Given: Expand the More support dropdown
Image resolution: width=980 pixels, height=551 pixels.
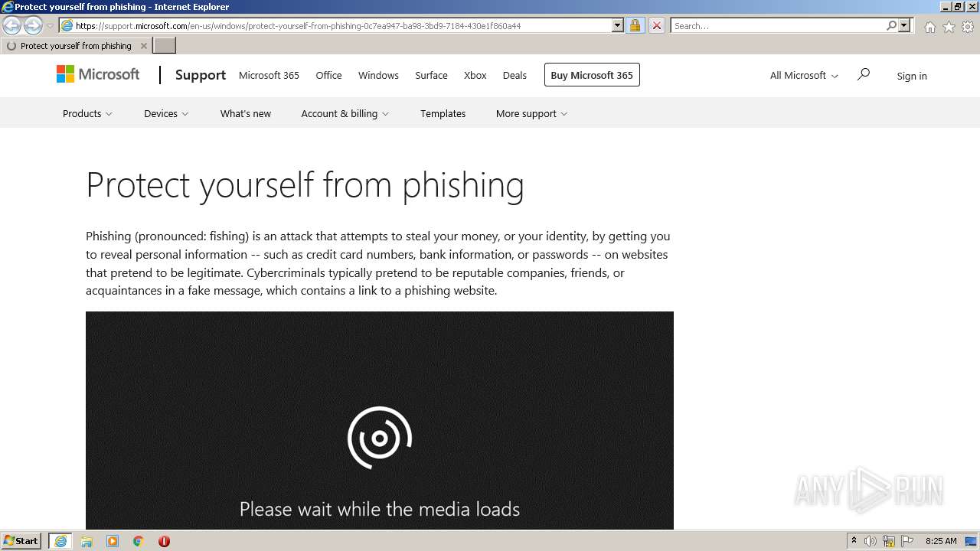Looking at the screenshot, I should click(531, 113).
